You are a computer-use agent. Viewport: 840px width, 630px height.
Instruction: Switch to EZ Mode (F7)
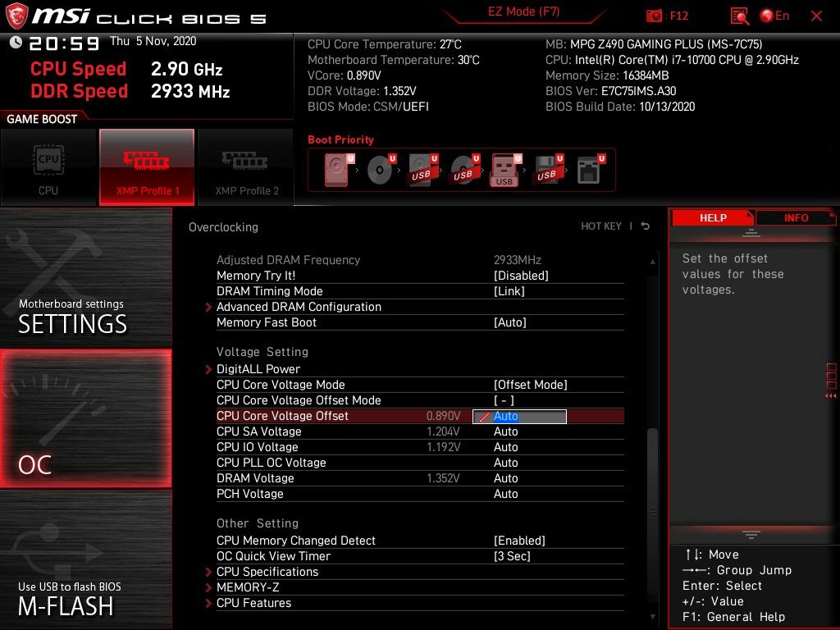coord(523,12)
